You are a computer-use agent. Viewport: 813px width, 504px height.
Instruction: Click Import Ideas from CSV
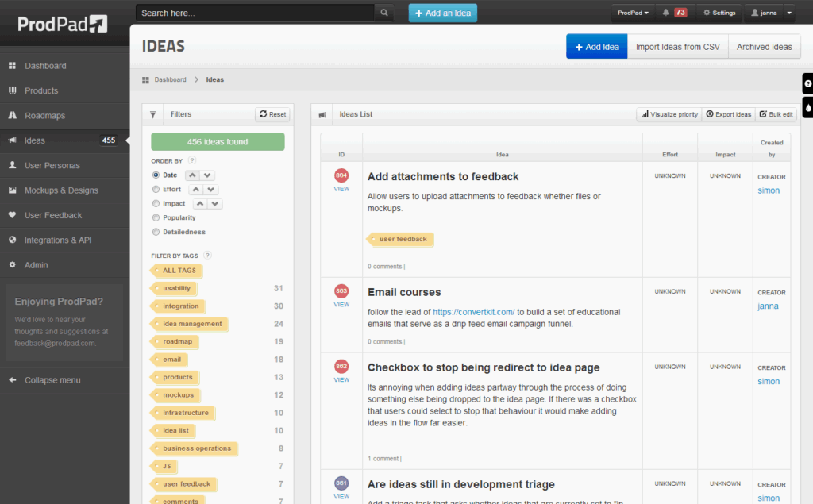(x=678, y=47)
